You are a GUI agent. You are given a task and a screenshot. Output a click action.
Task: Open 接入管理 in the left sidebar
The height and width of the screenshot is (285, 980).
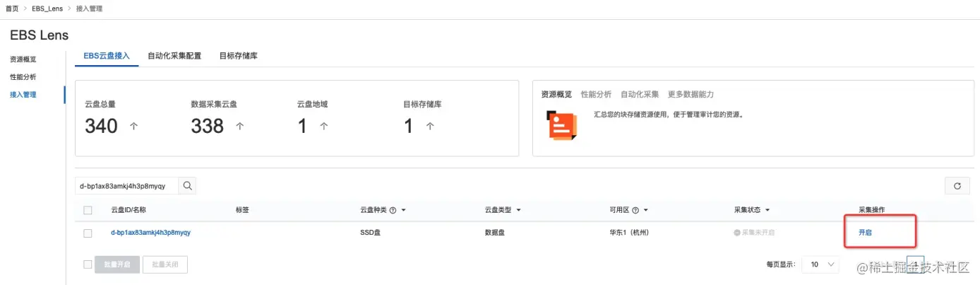coord(23,95)
